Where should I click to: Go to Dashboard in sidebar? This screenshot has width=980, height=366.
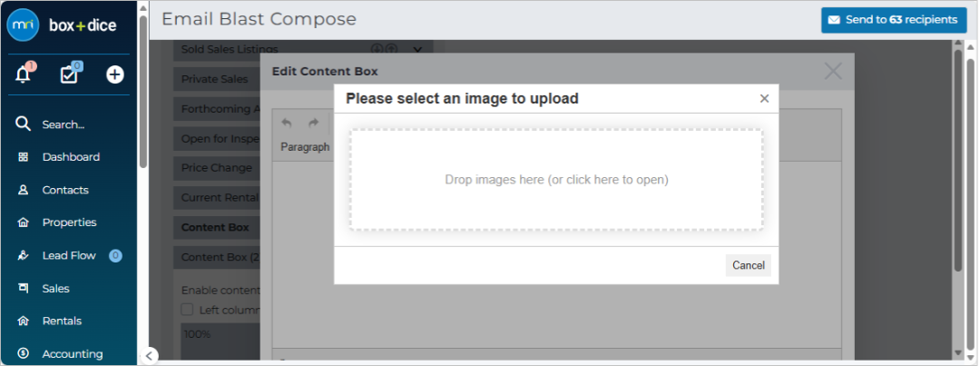pos(71,157)
